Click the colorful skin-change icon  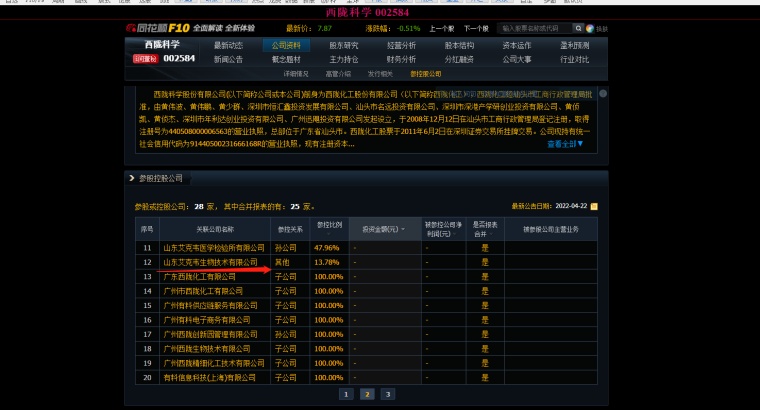[590, 29]
